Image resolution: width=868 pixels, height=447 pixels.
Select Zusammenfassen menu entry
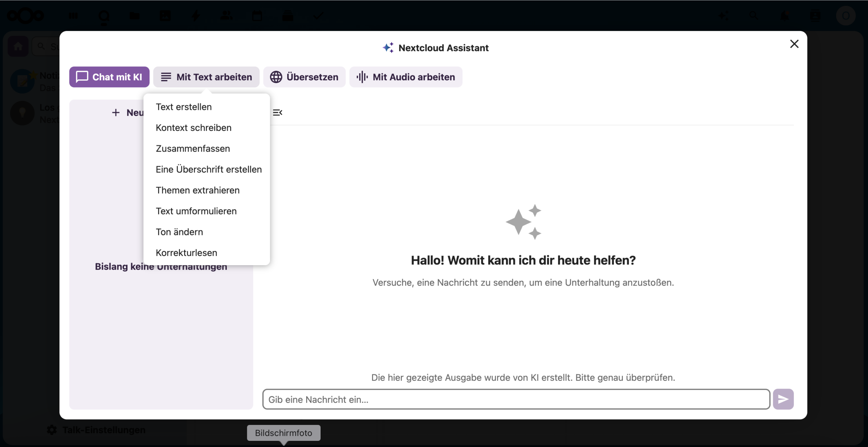pos(193,149)
